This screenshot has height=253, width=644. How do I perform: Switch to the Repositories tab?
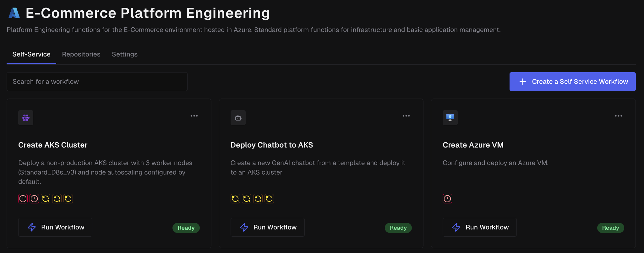pyautogui.click(x=81, y=54)
